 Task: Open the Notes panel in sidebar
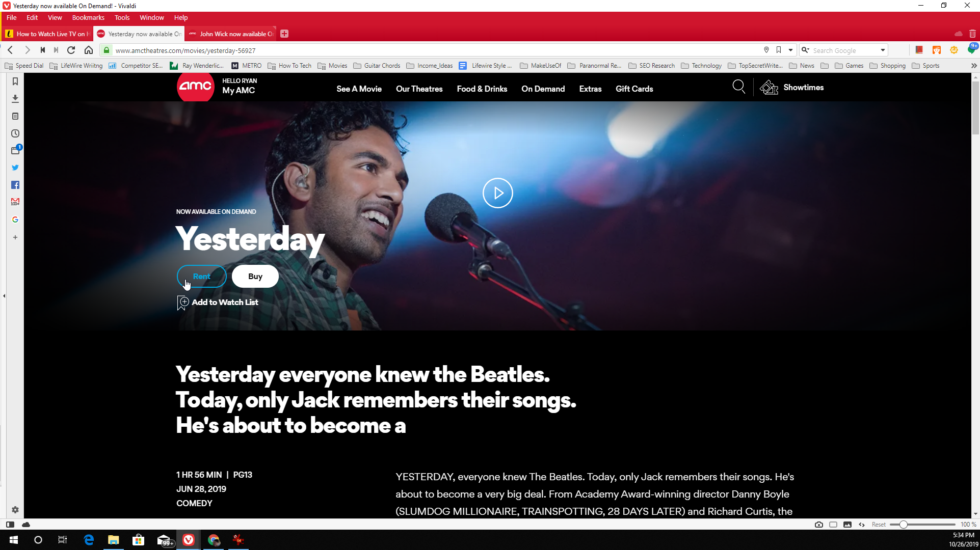[x=15, y=116]
